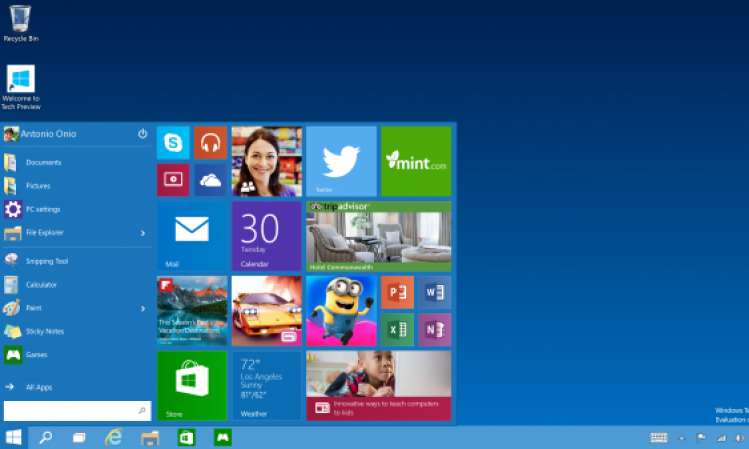The height and width of the screenshot is (449, 749).
Task: Open the OneNote tile
Action: (x=435, y=329)
